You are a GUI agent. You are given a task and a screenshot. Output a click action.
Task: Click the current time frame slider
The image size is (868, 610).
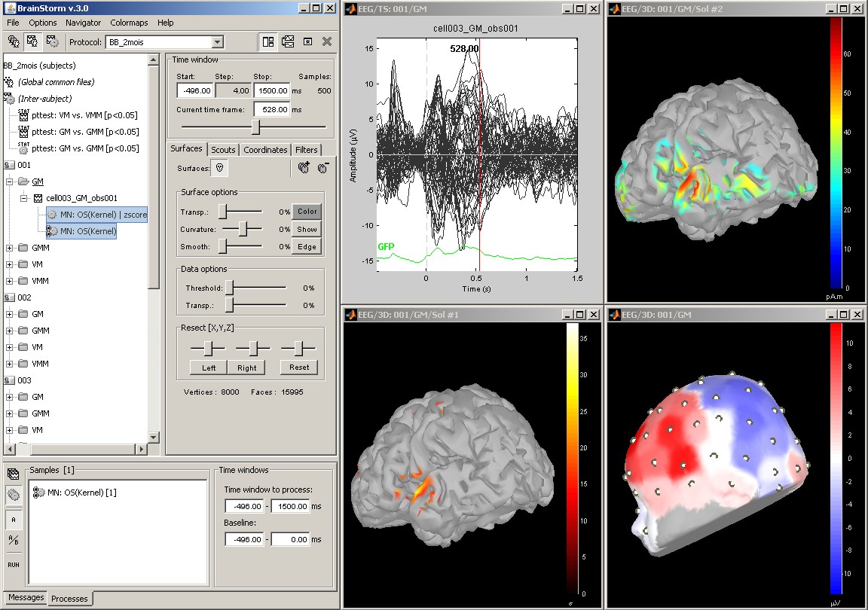point(256,127)
